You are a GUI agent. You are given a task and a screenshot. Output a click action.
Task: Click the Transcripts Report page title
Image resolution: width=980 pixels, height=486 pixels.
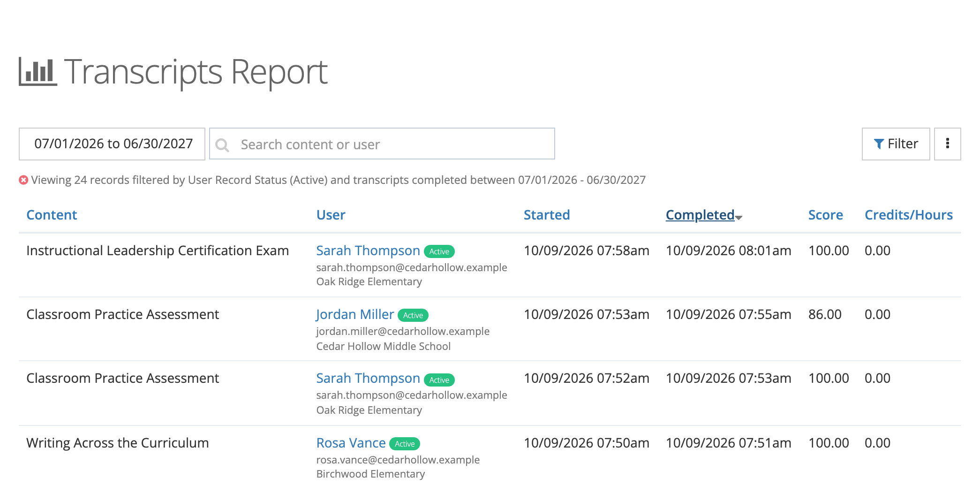tap(196, 72)
